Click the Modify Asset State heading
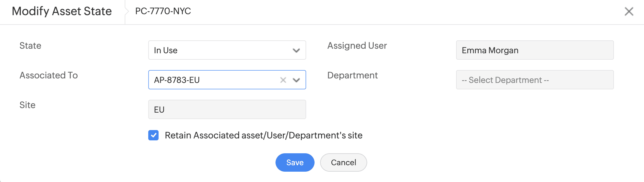 pos(62,11)
